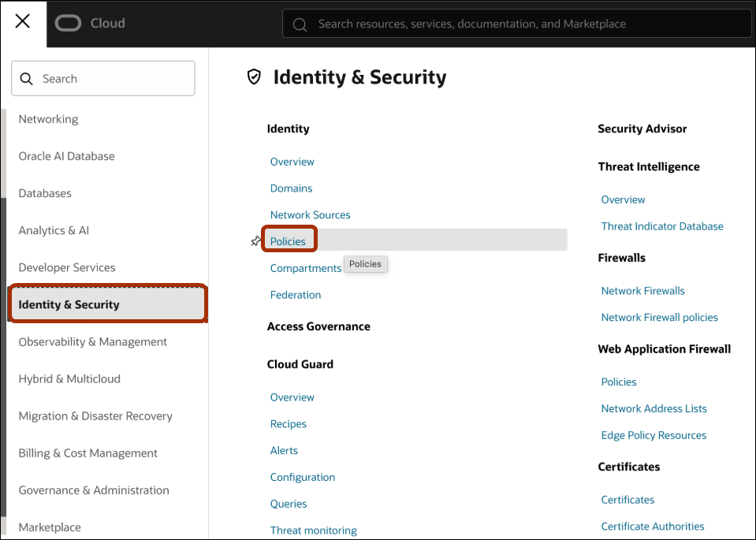Open Migration & Disaster Recovery category
Viewport: 756px width, 540px height.
click(x=95, y=416)
